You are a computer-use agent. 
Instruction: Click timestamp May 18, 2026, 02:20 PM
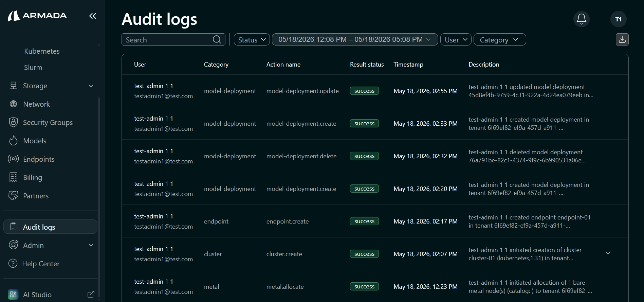(x=425, y=189)
